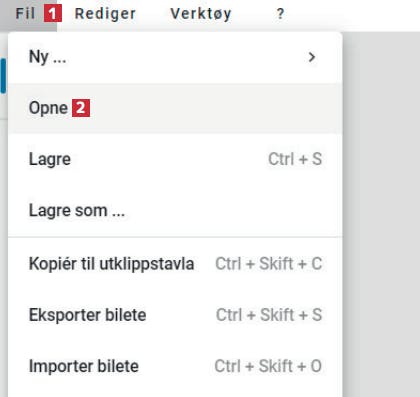
Task: Click the Ctrl + Skift + S shortcut label
Action: [269, 315]
